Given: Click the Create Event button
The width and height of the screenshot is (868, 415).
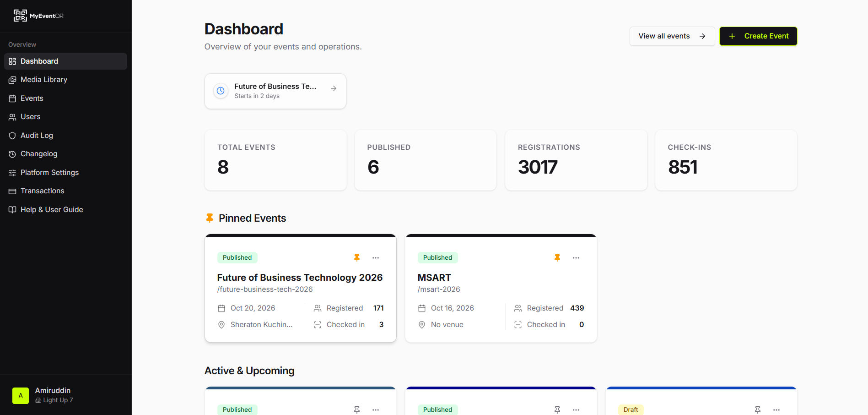Looking at the screenshot, I should click(x=758, y=36).
